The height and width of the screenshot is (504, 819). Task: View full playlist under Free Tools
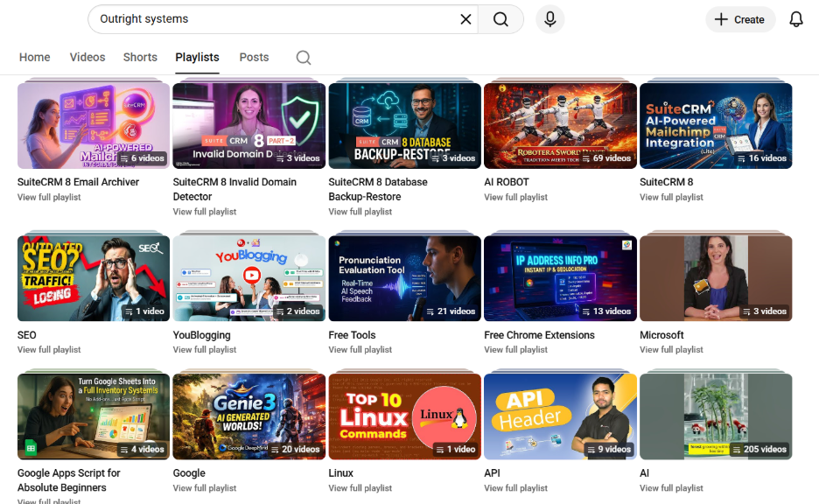pos(360,350)
